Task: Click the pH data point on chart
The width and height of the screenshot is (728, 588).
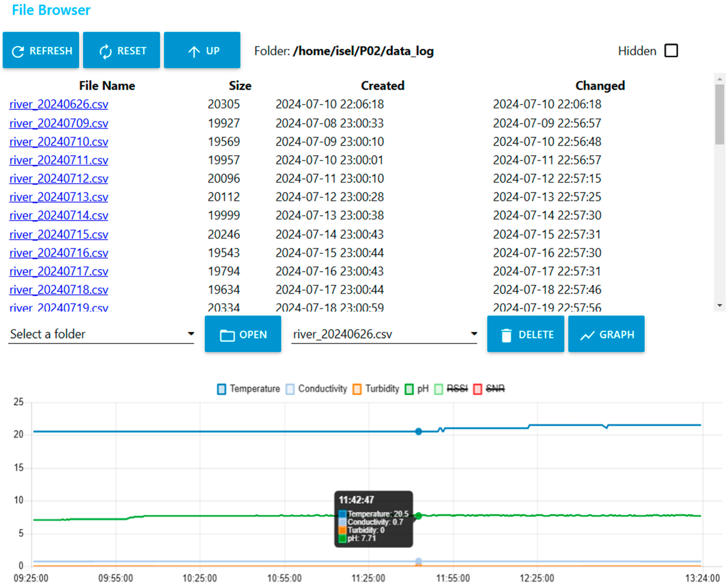Action: pos(418,516)
